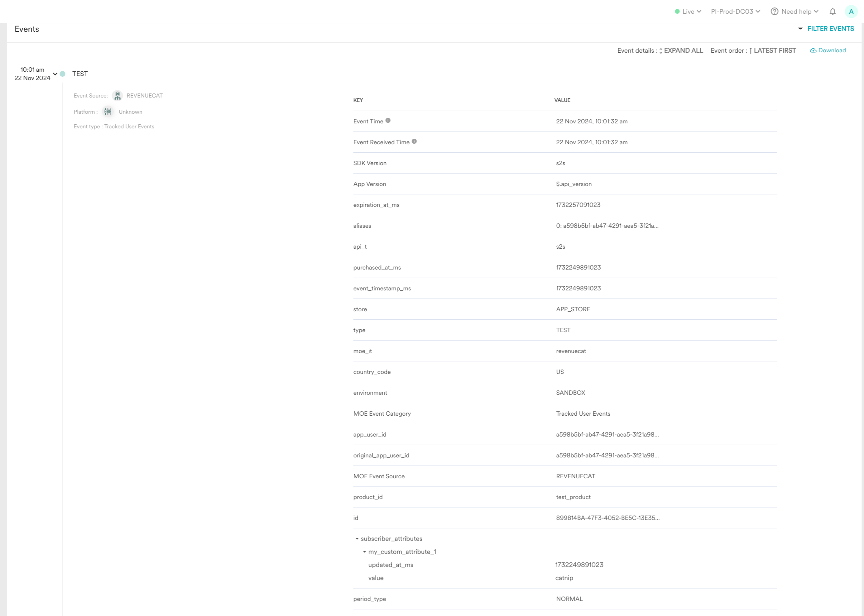This screenshot has width=864, height=616.
Task: Collapse the 10:01 am TEST event chevron
Action: coord(55,74)
